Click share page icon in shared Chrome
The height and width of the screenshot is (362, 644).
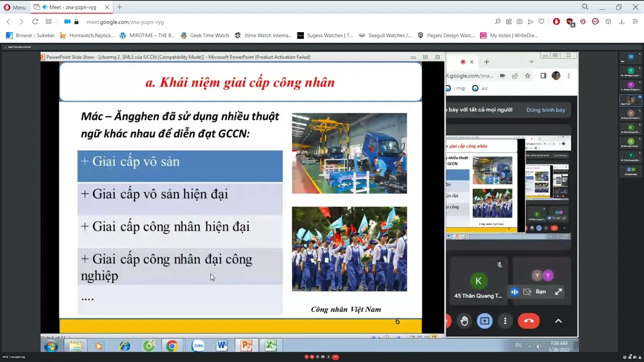point(515,76)
